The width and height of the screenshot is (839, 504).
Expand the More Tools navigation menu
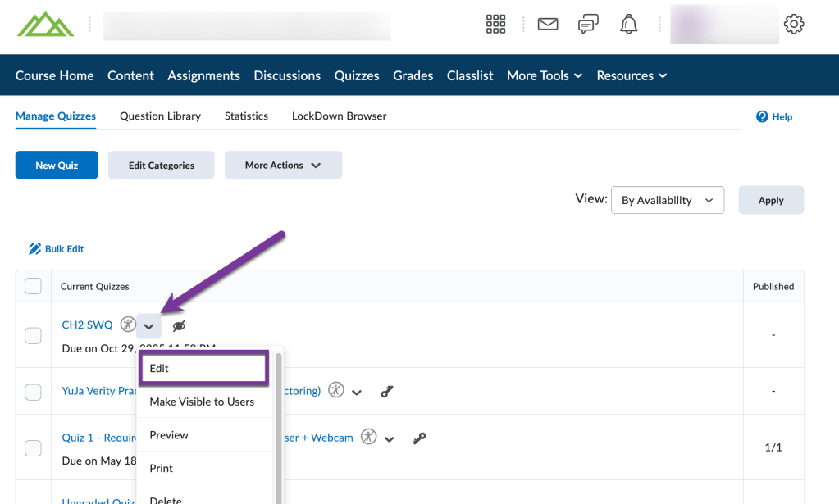click(545, 75)
